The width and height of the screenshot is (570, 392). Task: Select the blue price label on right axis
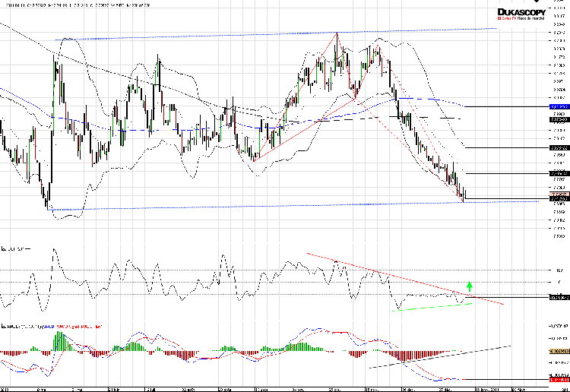[x=559, y=107]
